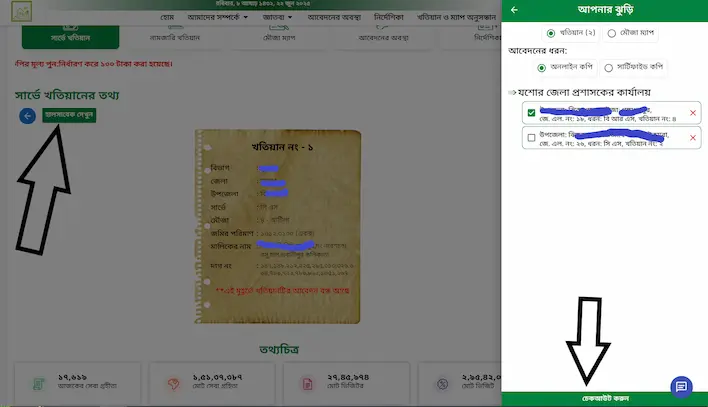The width and height of the screenshot is (708, 407).
Task: Switch to the সার্ভে খতিয়ান tab
Action: 70,36
